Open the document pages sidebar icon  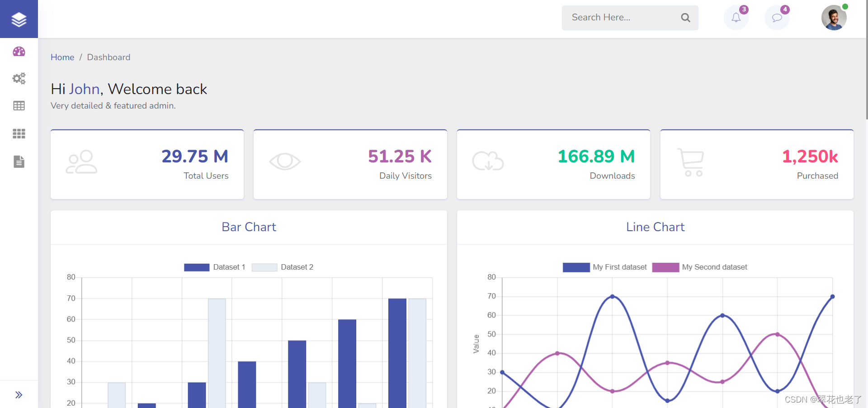(19, 161)
